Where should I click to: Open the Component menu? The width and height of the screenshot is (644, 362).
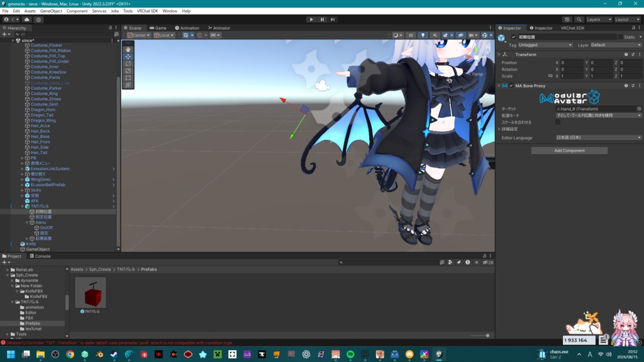point(77,11)
